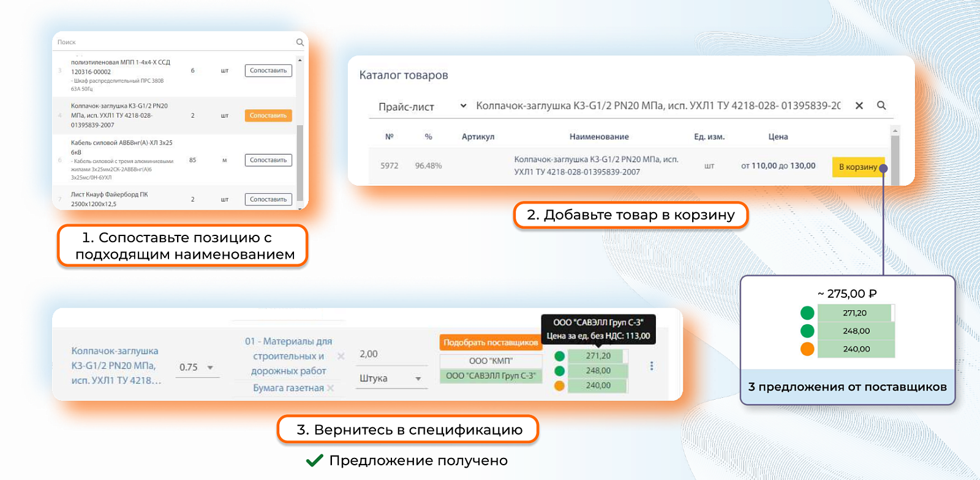The width and height of the screenshot is (980, 480).
Task: Click orange Сопоставить button for Колпачок-заглушка row
Action: click(x=268, y=115)
